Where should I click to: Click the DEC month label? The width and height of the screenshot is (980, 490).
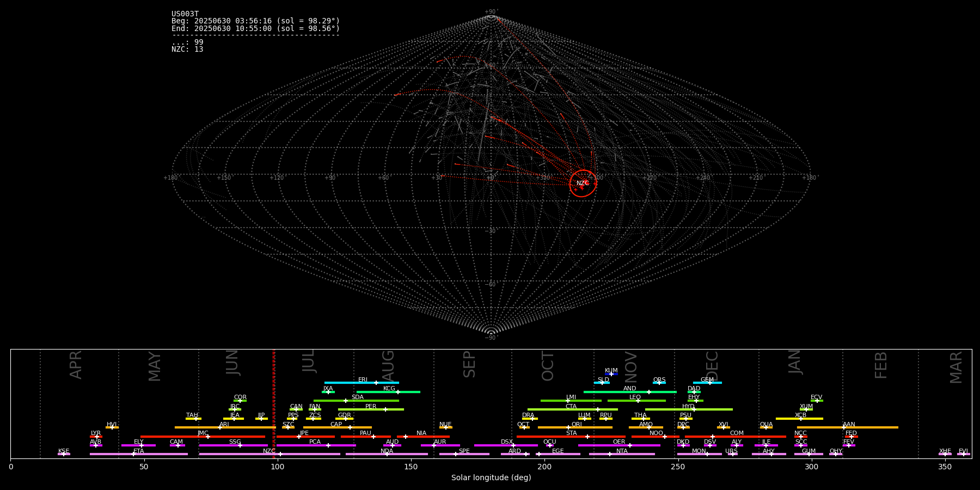[712, 366]
